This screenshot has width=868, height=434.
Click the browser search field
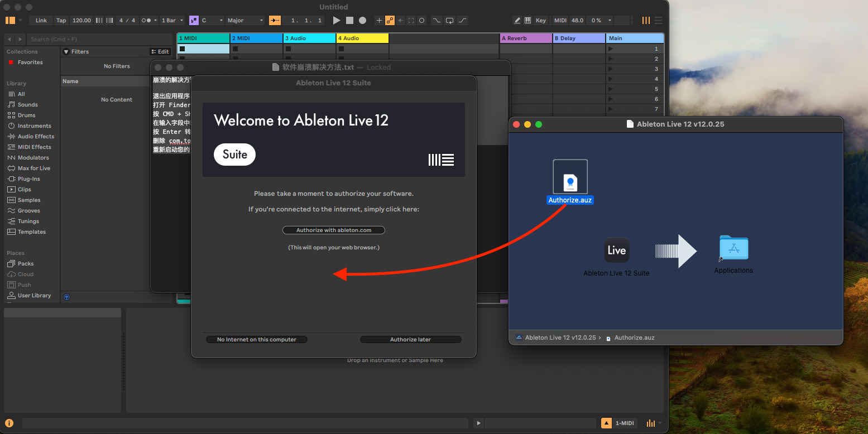100,39
